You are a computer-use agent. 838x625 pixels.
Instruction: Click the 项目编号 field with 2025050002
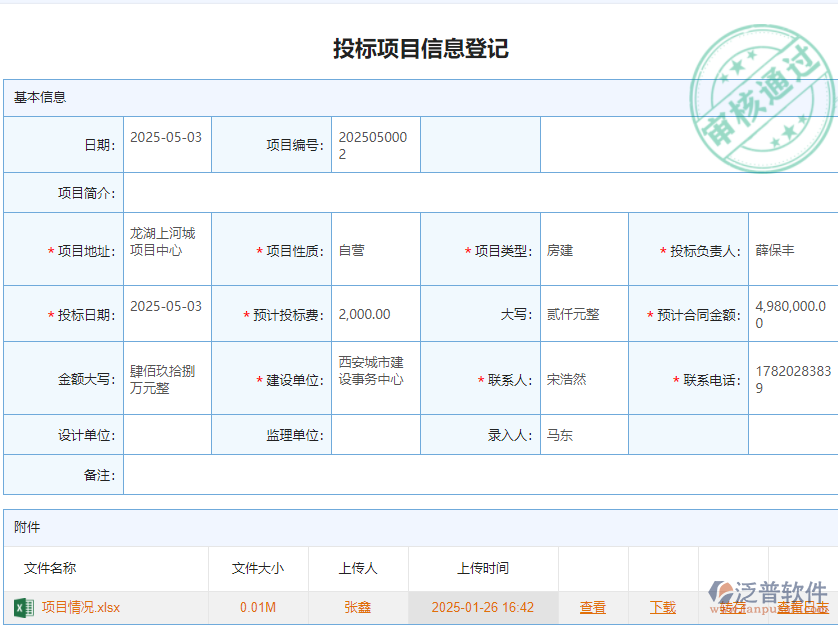point(376,144)
